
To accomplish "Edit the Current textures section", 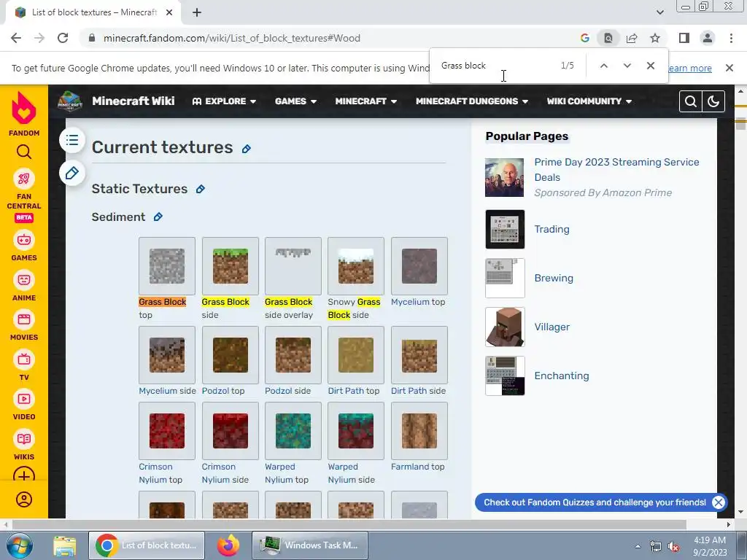I will tap(247, 149).
